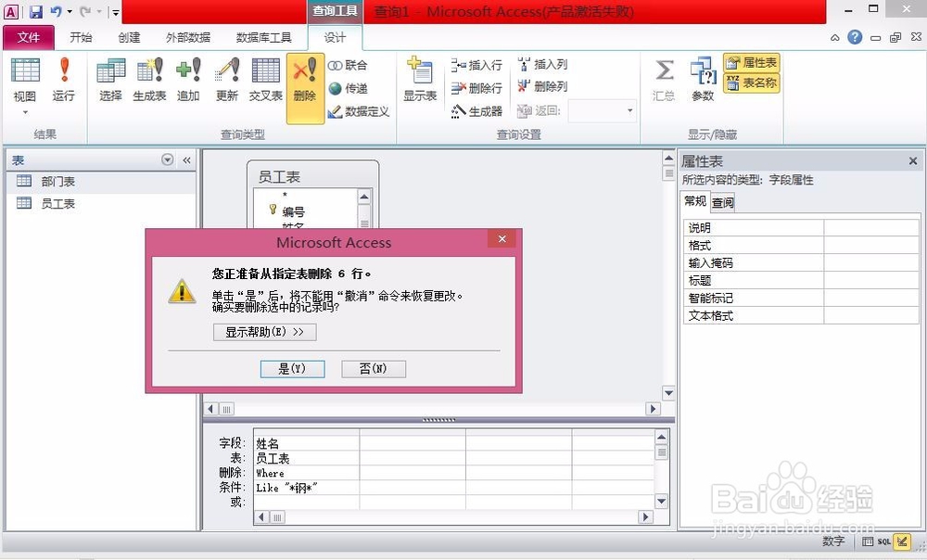Choose the 更新 update query type
This screenshot has height=560, width=927.
pos(227,80)
